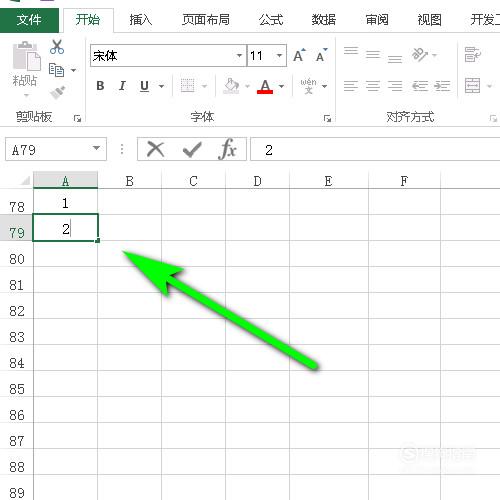
Task: Expand the phonetic guide dropdown arrow
Action: click(324, 86)
